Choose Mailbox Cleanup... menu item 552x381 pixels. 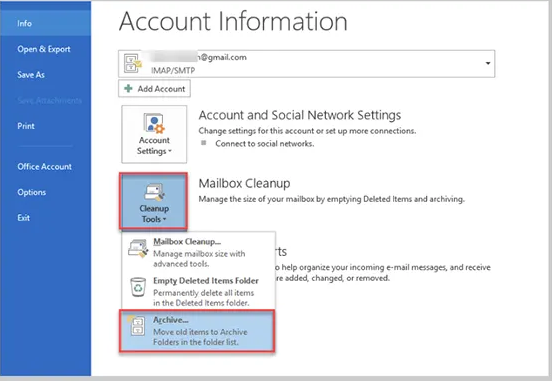tap(199, 252)
